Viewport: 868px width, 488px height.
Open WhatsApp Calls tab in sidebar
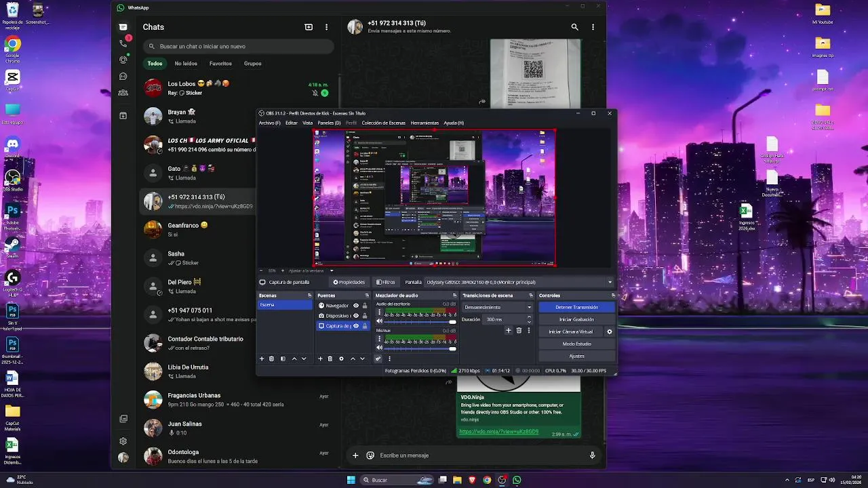pos(123,43)
